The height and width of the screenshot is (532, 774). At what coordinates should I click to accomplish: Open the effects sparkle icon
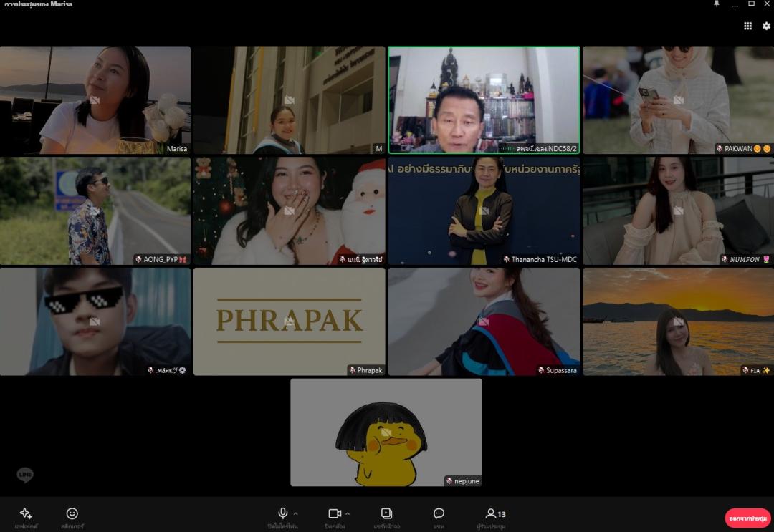click(x=26, y=513)
